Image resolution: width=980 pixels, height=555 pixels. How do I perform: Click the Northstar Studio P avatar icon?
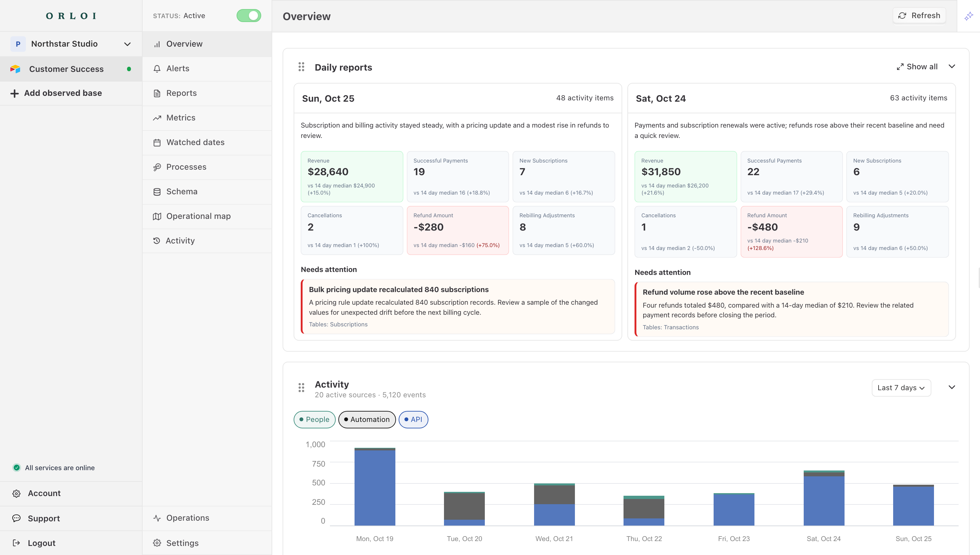18,44
